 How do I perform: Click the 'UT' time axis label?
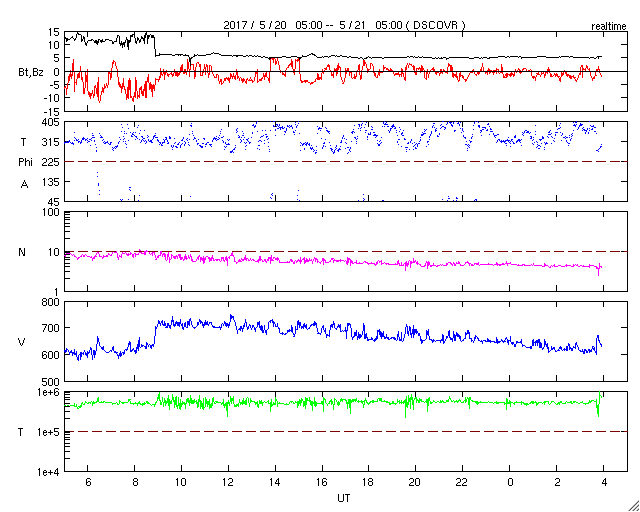(x=343, y=498)
